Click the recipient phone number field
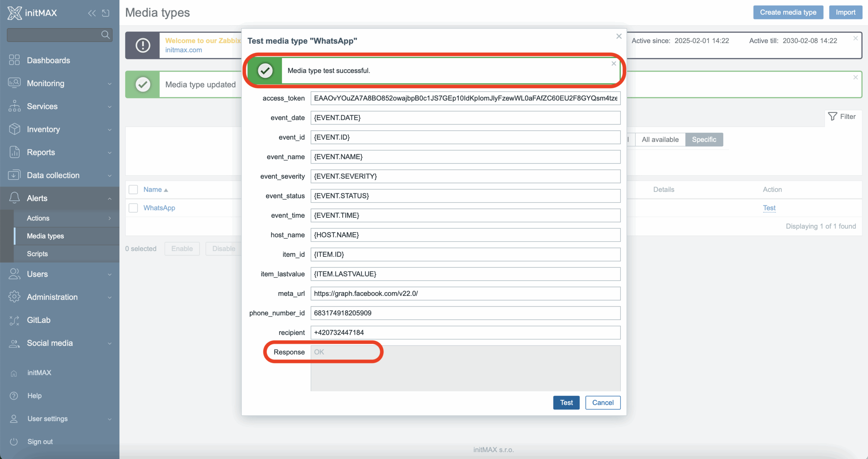The width and height of the screenshot is (868, 459). pyautogui.click(x=466, y=332)
